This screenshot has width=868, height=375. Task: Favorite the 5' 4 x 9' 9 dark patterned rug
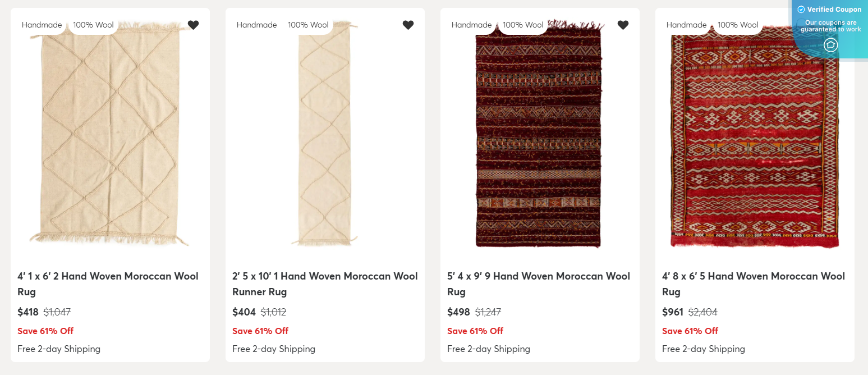click(x=623, y=25)
